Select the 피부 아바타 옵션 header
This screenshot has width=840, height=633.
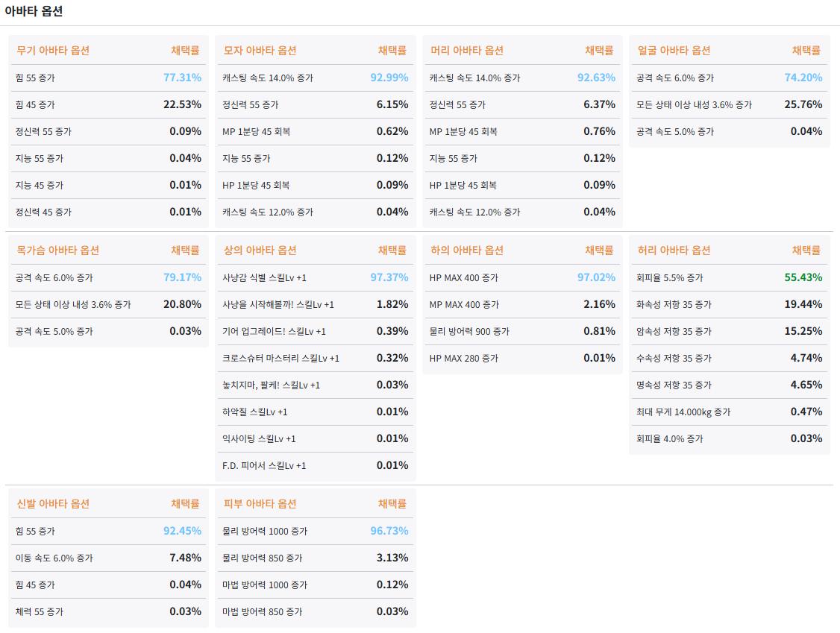[x=260, y=504]
